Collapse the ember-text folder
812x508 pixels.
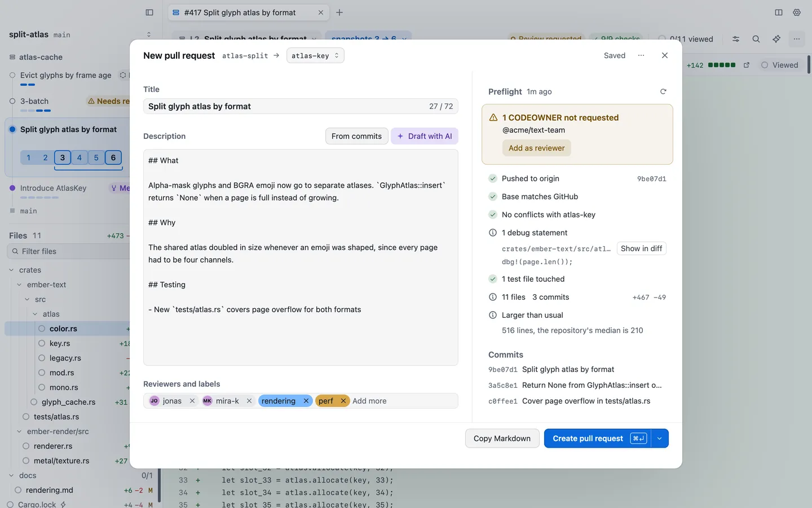19,284
